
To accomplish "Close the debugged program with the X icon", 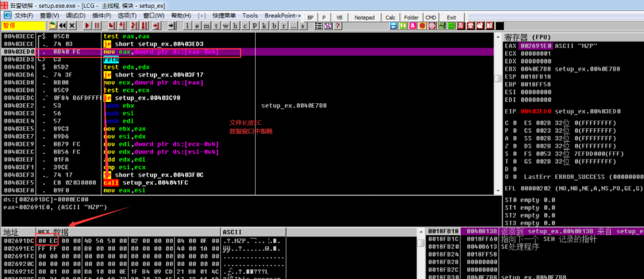I will pyautogui.click(x=72, y=25).
